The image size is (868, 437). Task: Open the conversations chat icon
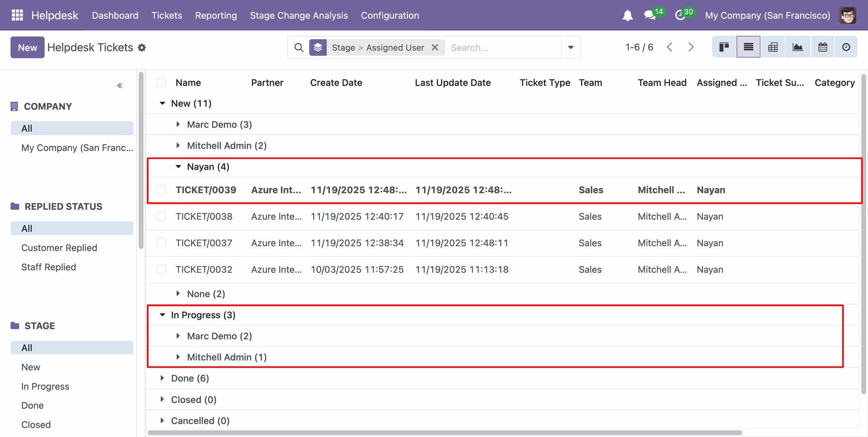tap(650, 15)
